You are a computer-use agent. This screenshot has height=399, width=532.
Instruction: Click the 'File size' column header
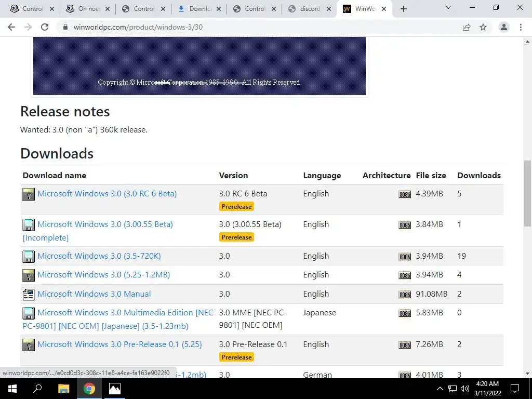coord(431,176)
